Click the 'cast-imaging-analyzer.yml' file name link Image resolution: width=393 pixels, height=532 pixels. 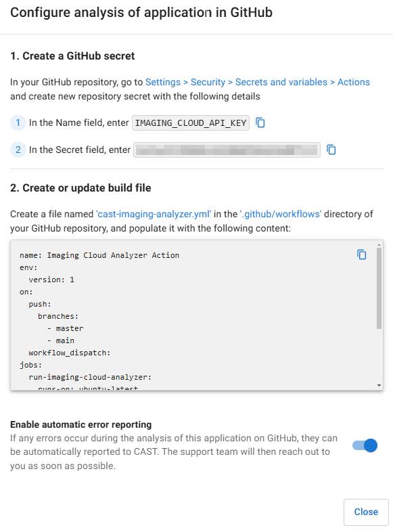pos(154,214)
